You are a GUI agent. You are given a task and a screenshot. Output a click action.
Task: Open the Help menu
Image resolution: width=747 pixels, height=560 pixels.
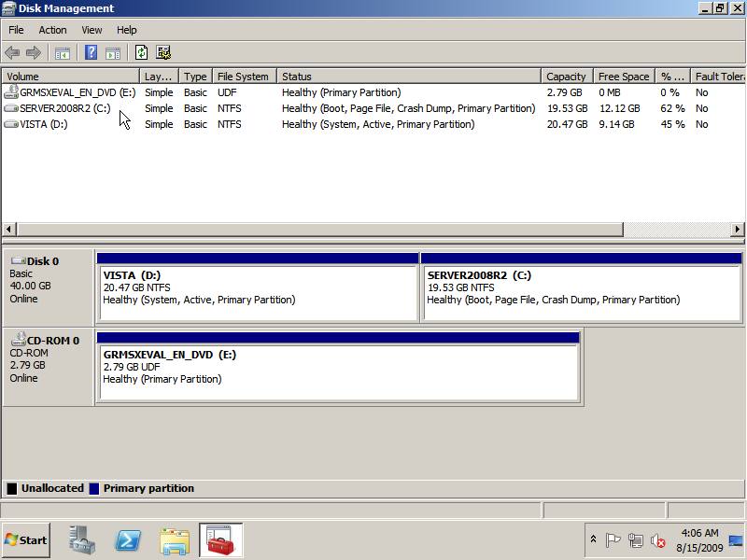pos(127,30)
